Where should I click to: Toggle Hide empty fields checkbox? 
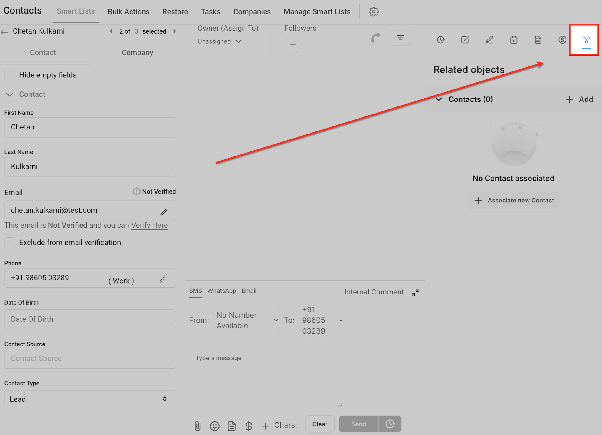[10, 75]
